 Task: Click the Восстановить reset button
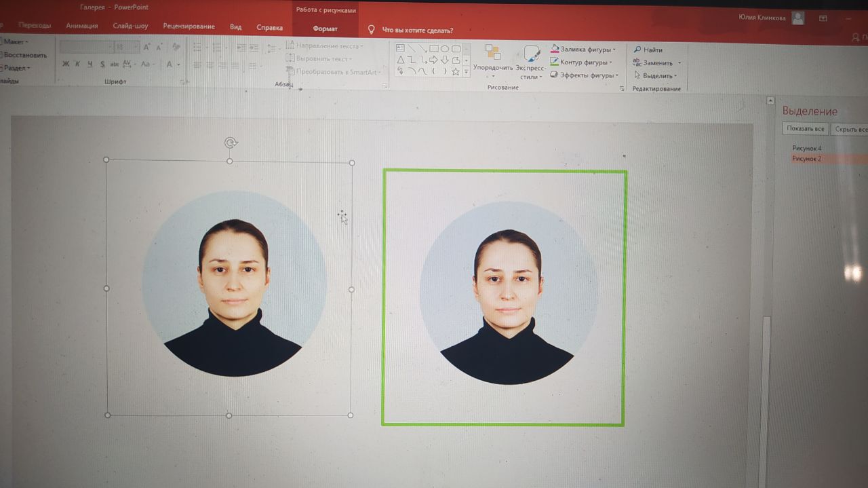coord(24,55)
